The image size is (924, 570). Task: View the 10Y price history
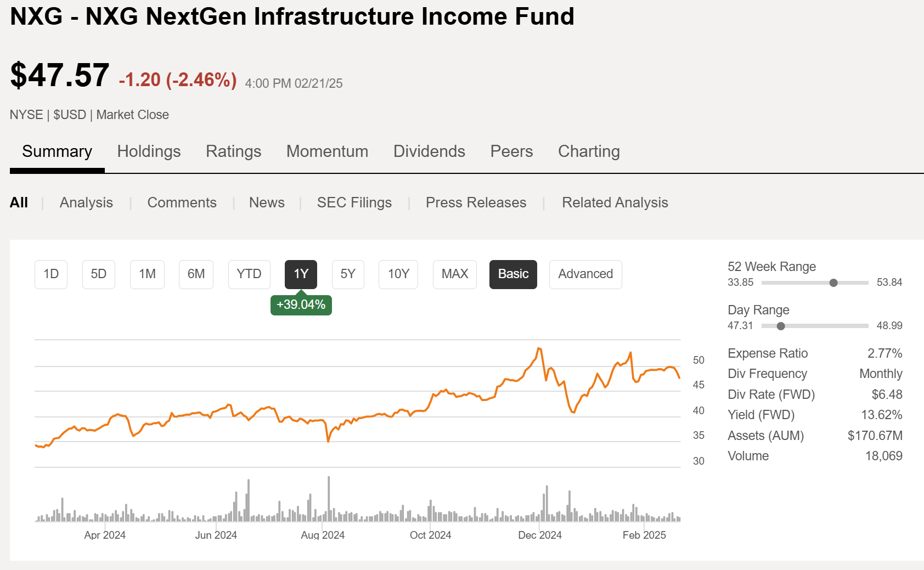[398, 274]
